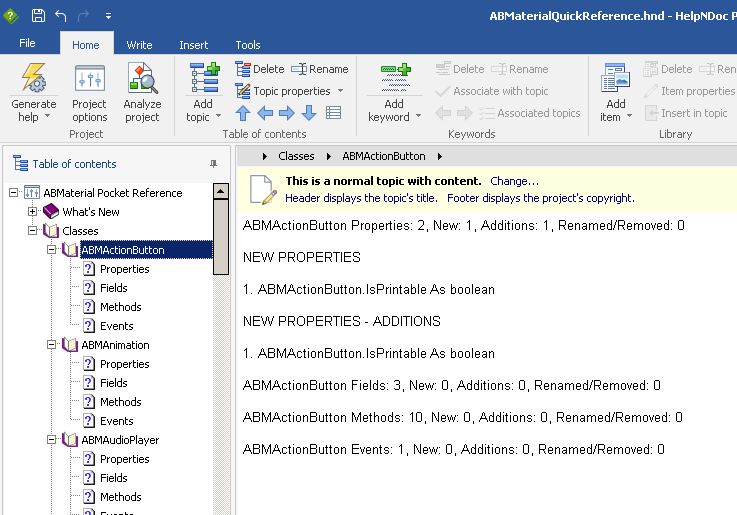Open Customize Quick Access Toolbar dropdown
This screenshot has width=737, height=515.
click(108, 16)
